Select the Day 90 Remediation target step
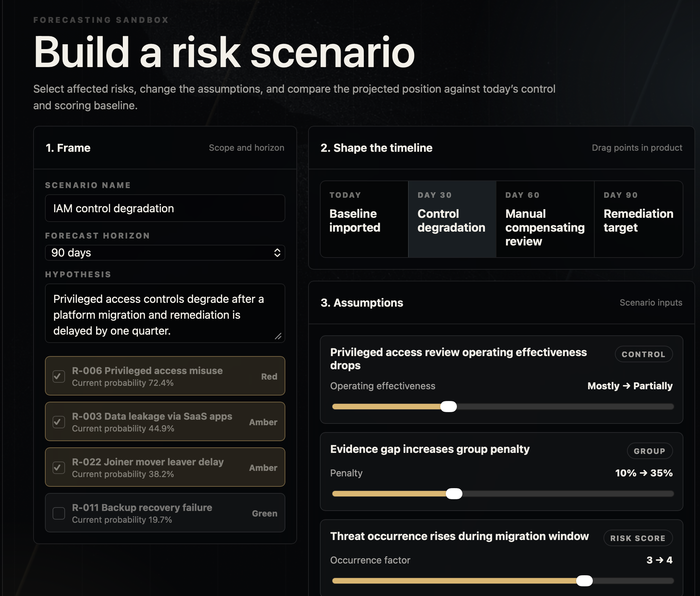The image size is (700, 596). pyautogui.click(x=638, y=219)
